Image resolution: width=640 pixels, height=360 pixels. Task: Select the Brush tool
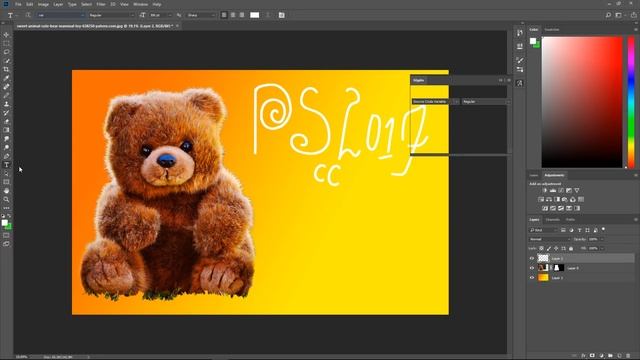coord(6,96)
